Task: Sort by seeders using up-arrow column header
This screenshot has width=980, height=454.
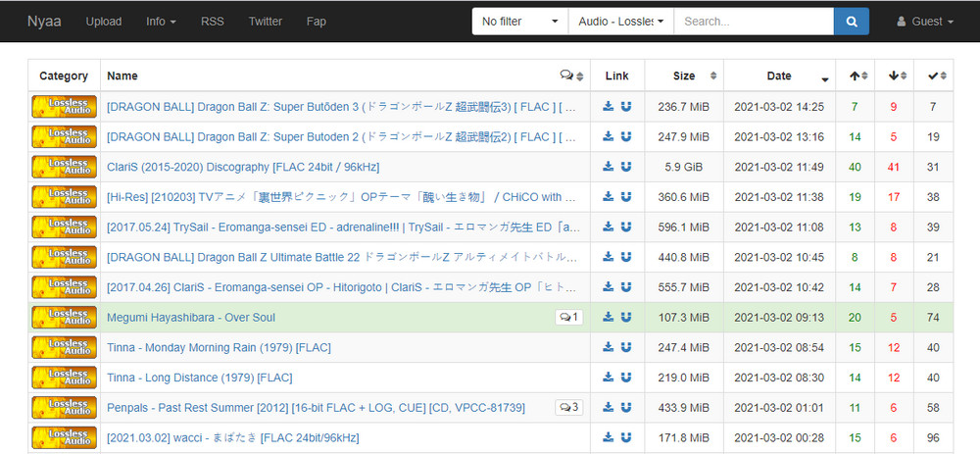Action: 858,76
